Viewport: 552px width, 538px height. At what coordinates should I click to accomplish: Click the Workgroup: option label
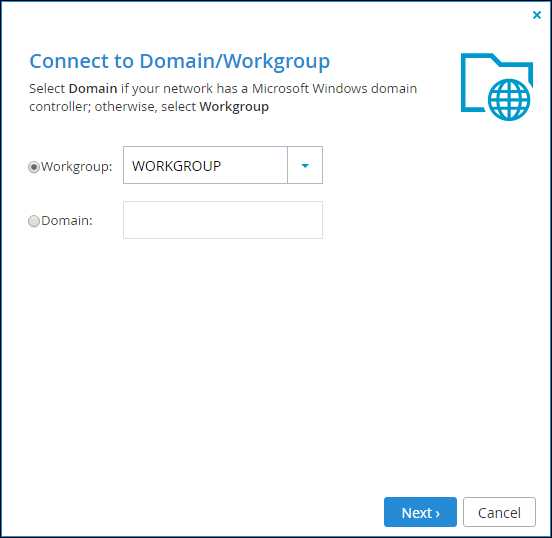pos(77,167)
